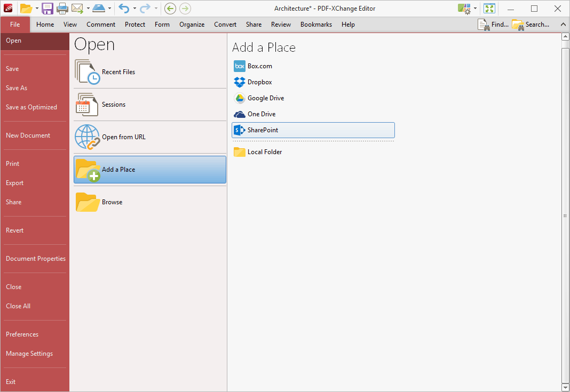Choose Exit in the File sidebar

[35, 382]
